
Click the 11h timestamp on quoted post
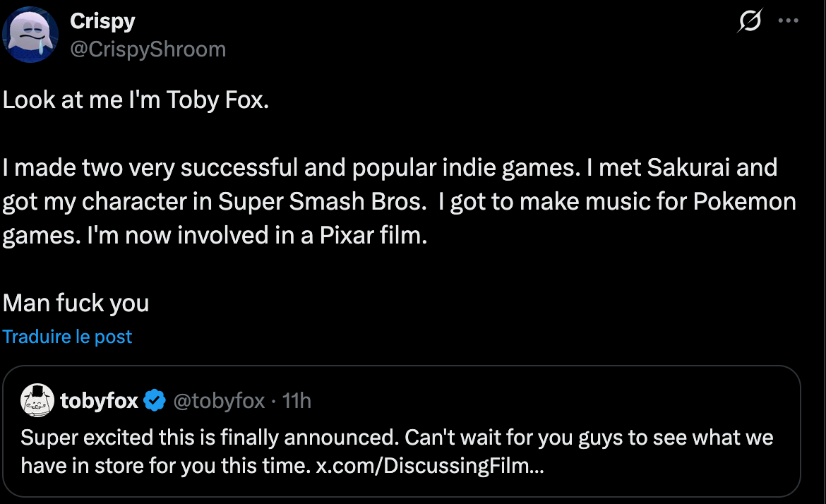(297, 401)
